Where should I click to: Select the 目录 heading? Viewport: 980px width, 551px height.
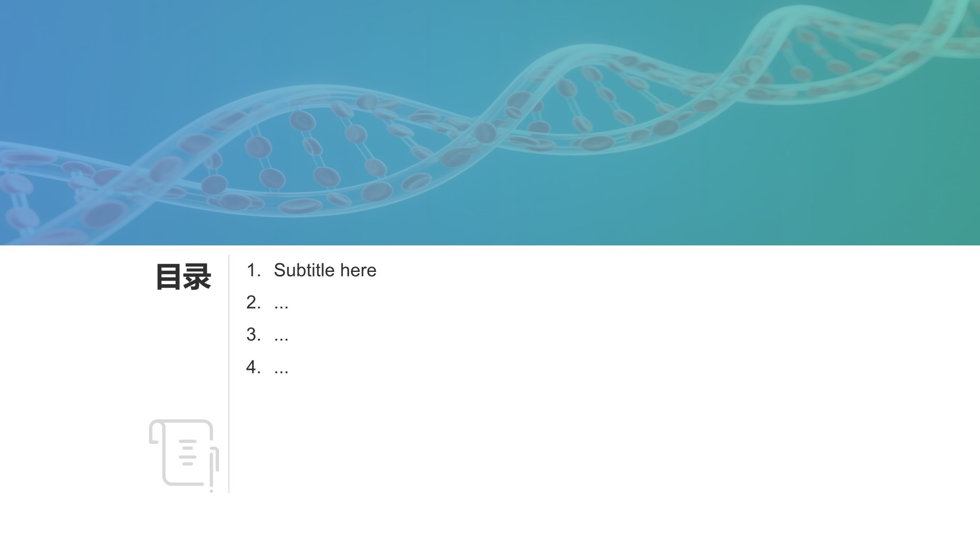click(183, 277)
